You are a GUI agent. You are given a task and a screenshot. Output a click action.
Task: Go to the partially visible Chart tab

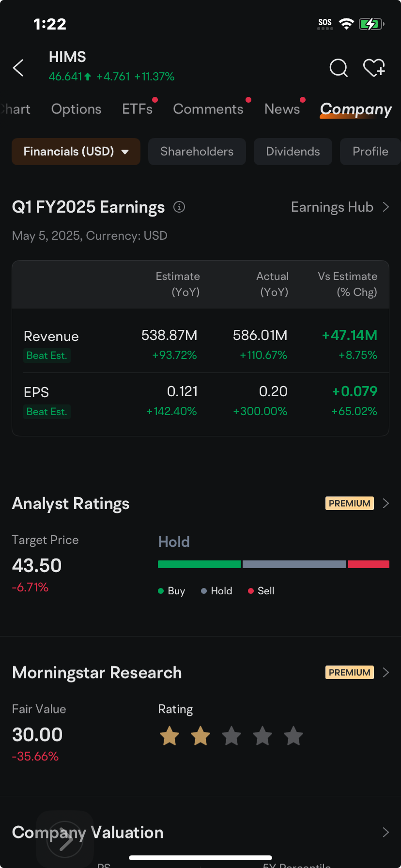tap(15, 109)
